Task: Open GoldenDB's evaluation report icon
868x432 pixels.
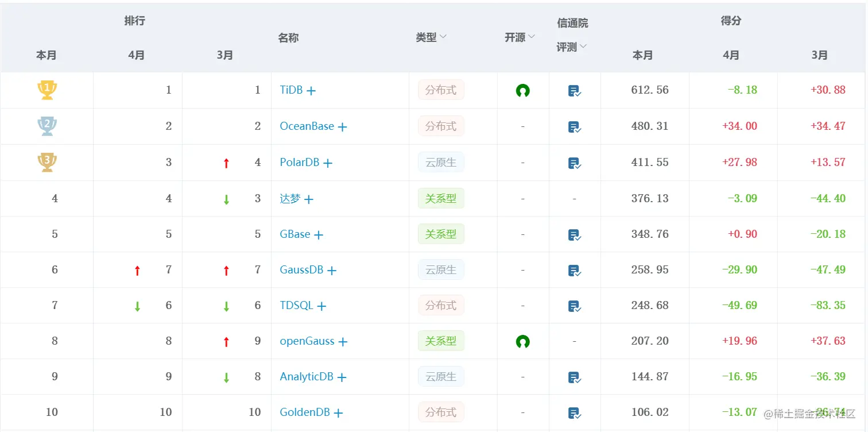Action: click(575, 412)
